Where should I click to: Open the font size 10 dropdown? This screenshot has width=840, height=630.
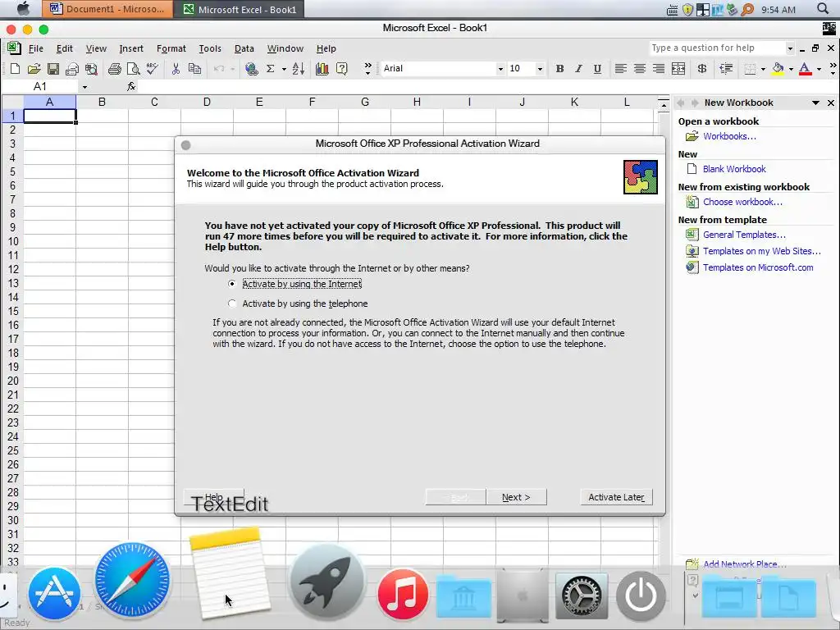[x=540, y=69]
